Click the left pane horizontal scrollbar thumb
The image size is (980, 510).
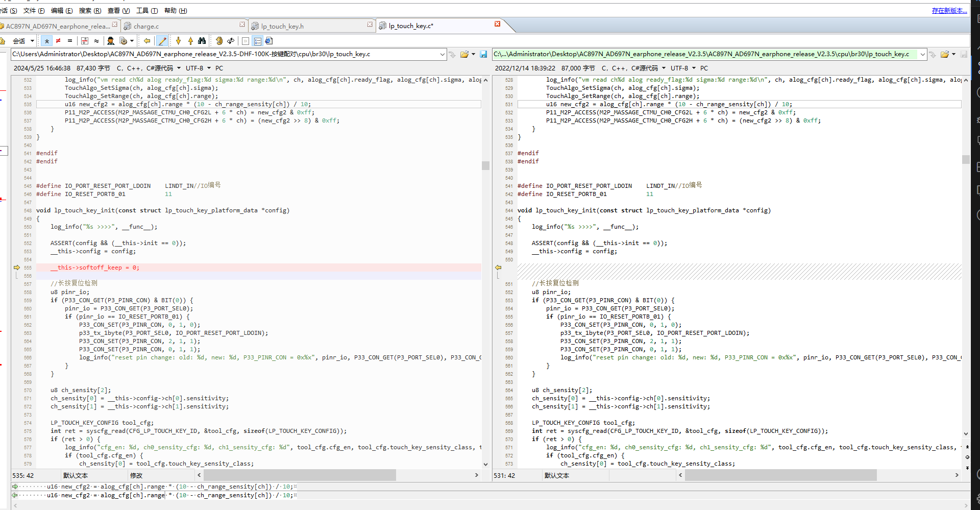click(299, 475)
